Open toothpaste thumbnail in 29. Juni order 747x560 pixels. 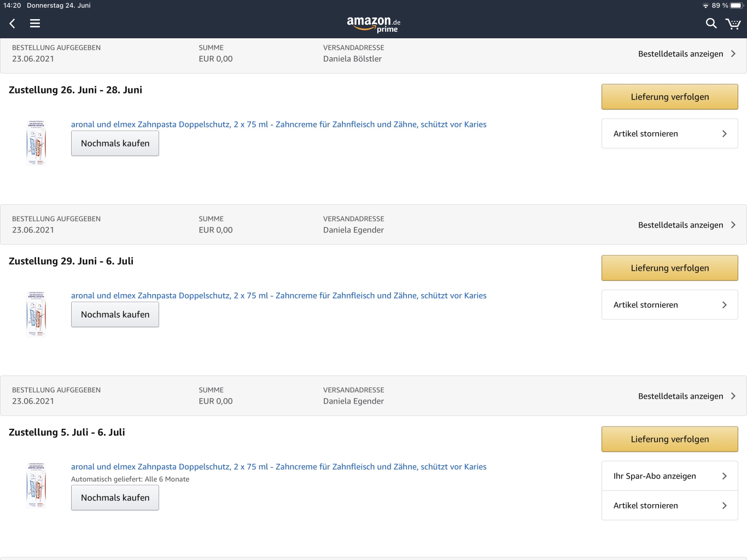tap(36, 314)
